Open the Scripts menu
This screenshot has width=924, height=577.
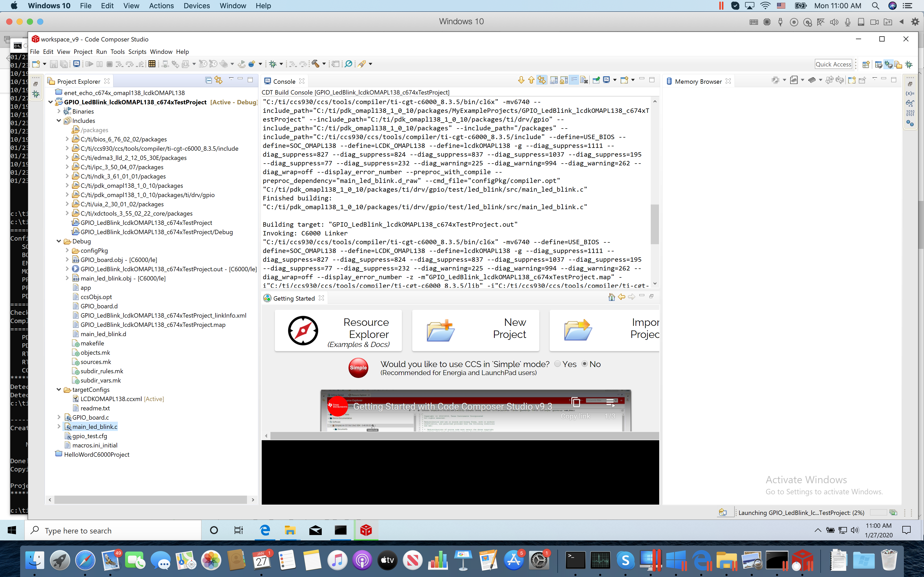pos(137,52)
